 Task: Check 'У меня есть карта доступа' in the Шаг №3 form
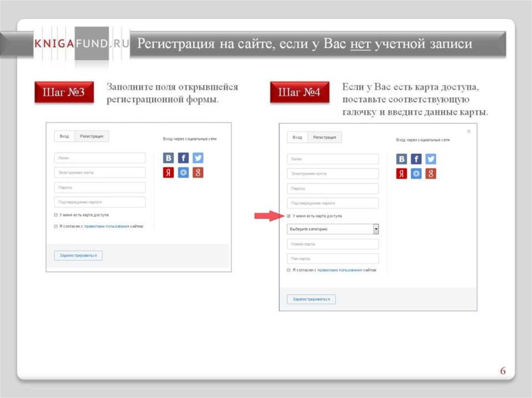pyautogui.click(x=56, y=215)
